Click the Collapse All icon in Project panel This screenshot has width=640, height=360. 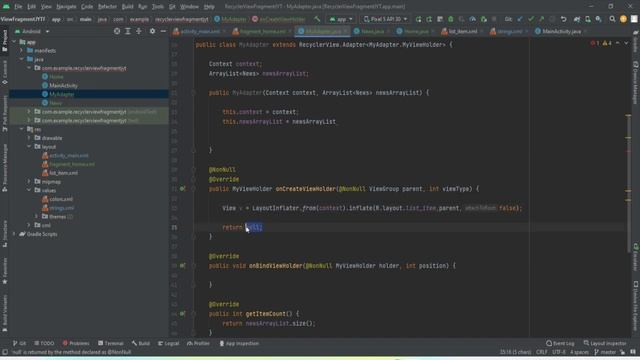click(139, 31)
